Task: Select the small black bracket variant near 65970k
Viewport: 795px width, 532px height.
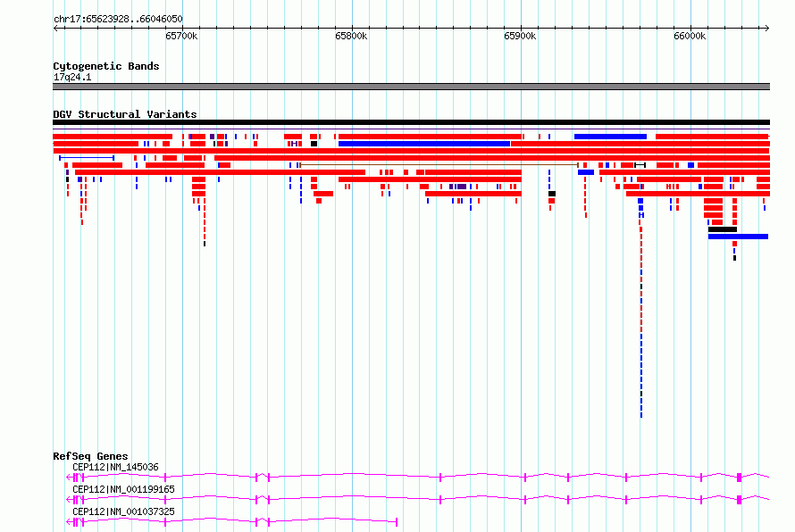Action: click(640, 165)
